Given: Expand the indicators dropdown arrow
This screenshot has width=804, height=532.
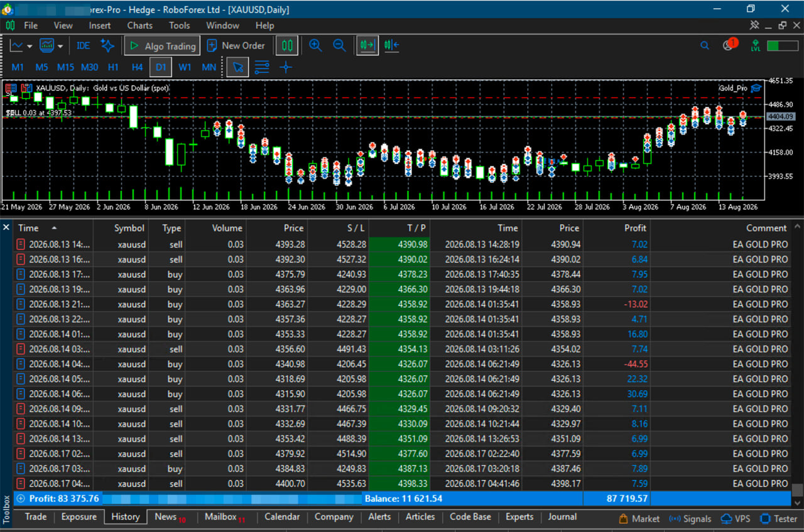Looking at the screenshot, I should click(60, 46).
